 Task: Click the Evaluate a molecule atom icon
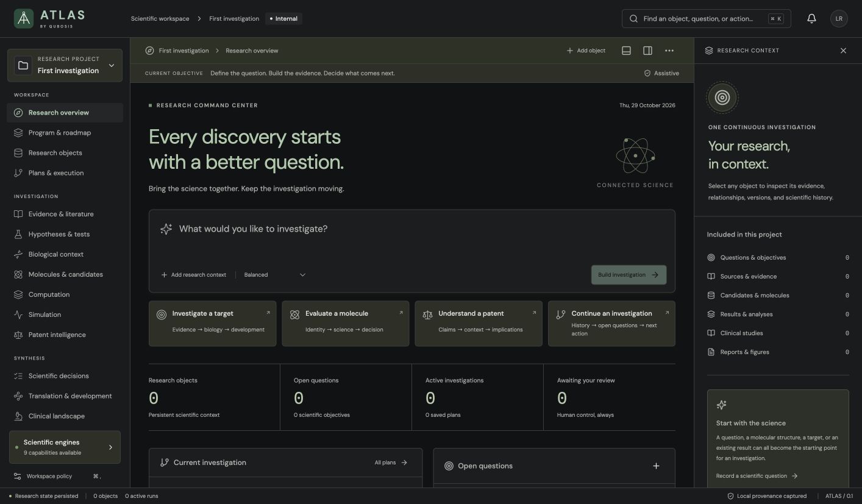[x=294, y=314]
